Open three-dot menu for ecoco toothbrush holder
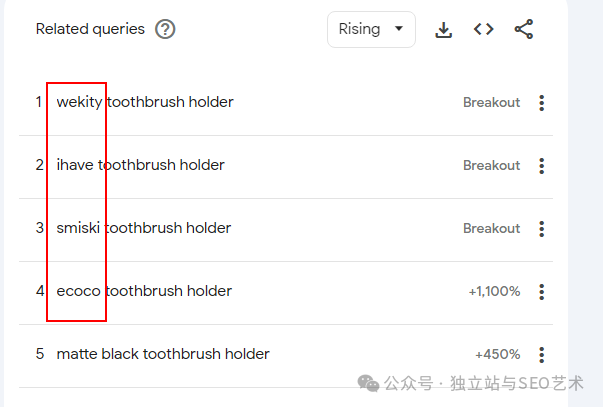603x407 pixels. coord(542,292)
